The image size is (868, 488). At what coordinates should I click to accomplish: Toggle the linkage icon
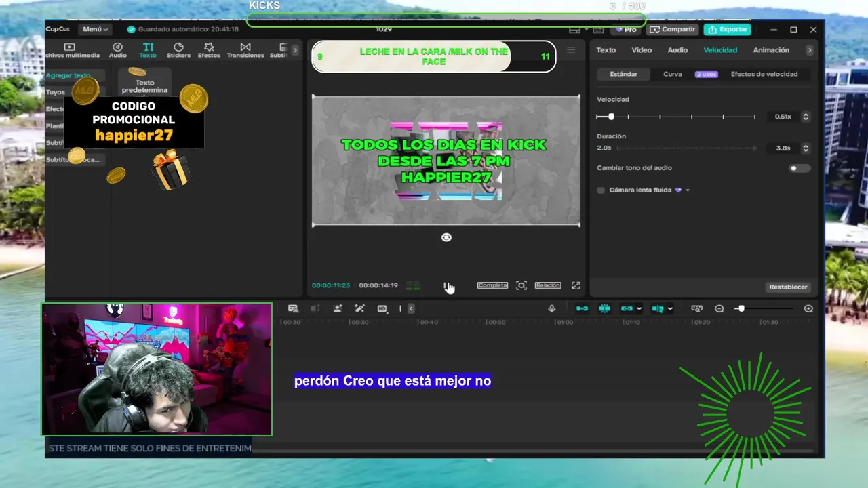[x=627, y=308]
